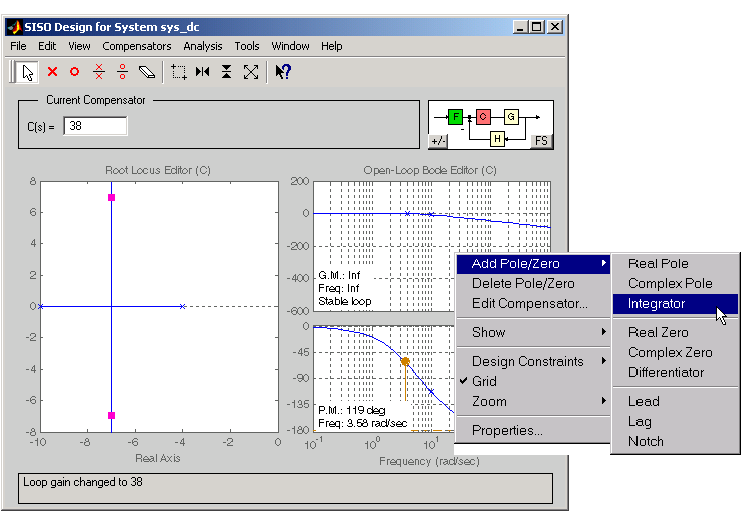This screenshot has width=750, height=513.
Task: Open Properties... from context menu
Action: [x=533, y=431]
